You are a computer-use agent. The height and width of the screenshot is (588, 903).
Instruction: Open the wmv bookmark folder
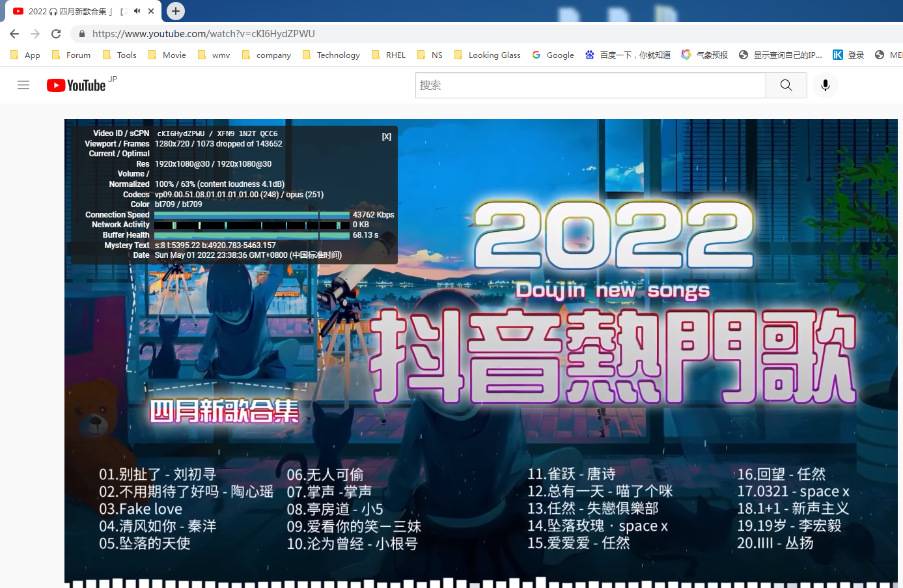[x=214, y=55]
